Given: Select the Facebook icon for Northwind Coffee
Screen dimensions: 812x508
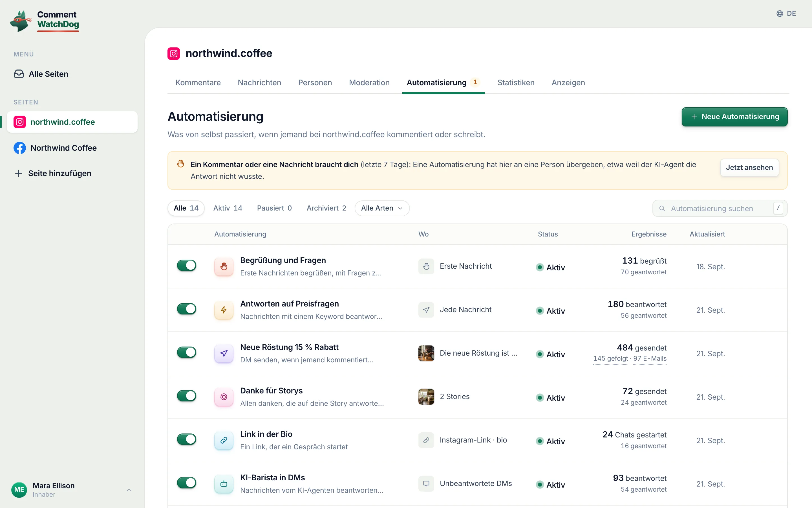Looking at the screenshot, I should point(20,148).
